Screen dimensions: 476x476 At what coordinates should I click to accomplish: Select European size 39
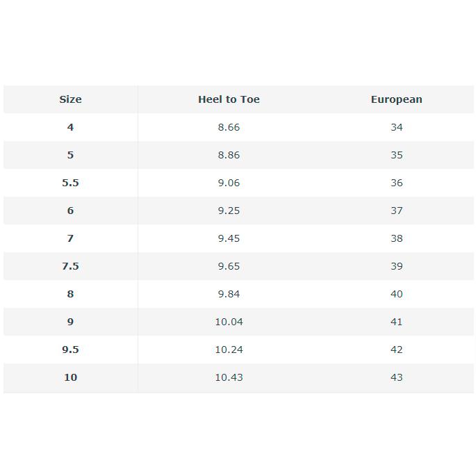[396, 266]
